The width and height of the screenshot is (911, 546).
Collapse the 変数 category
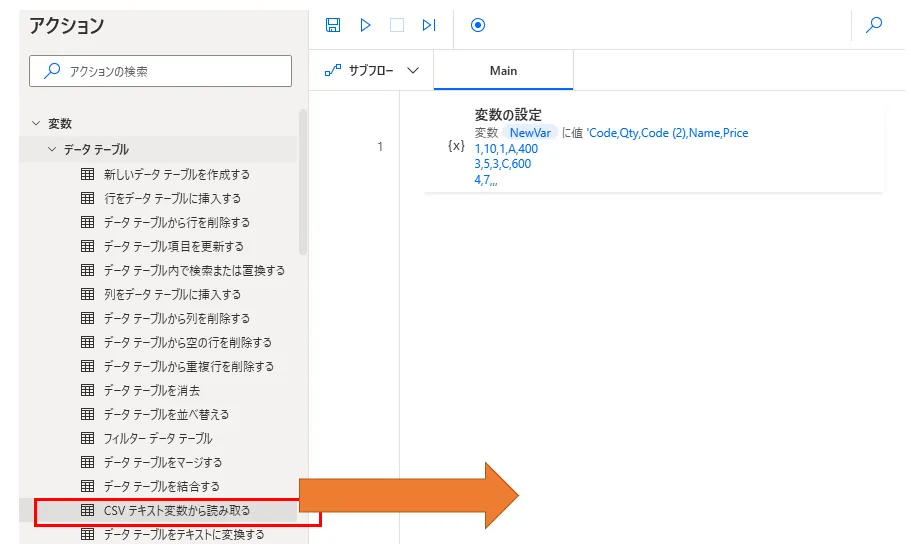point(37,124)
